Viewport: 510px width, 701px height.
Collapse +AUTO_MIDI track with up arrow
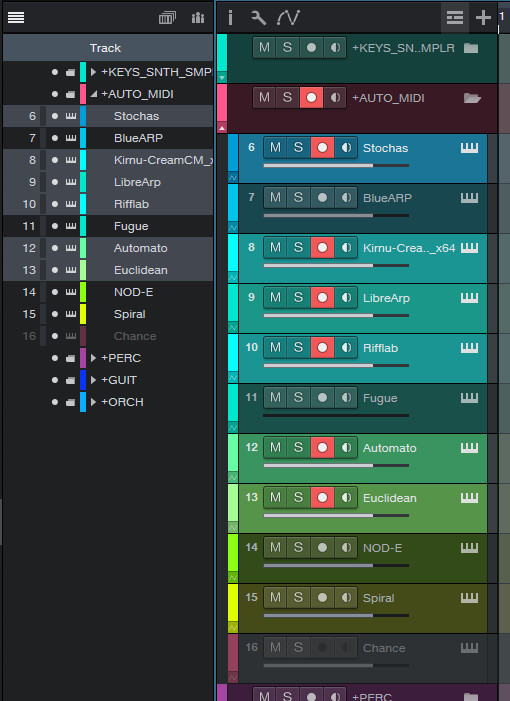coord(222,128)
